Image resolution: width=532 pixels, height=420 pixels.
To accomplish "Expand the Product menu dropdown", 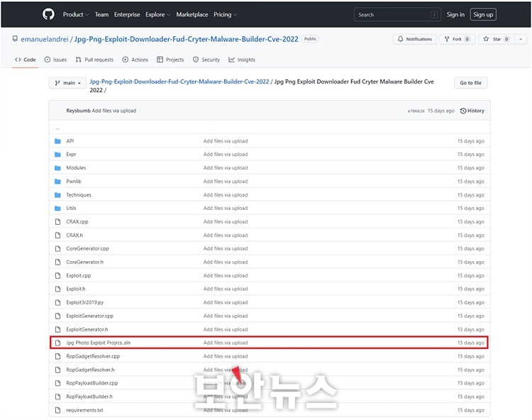I will (76, 14).
